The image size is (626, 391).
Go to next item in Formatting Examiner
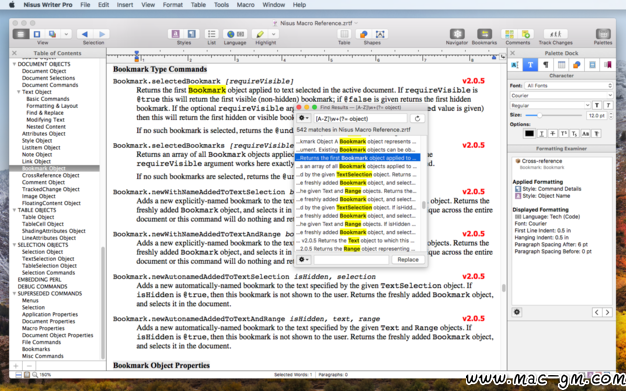point(607,312)
